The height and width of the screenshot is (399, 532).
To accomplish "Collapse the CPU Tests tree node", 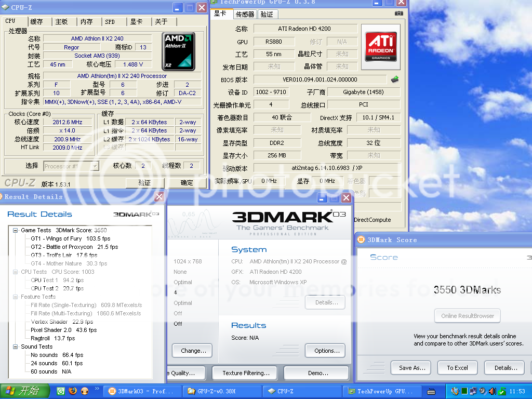I will (15, 272).
